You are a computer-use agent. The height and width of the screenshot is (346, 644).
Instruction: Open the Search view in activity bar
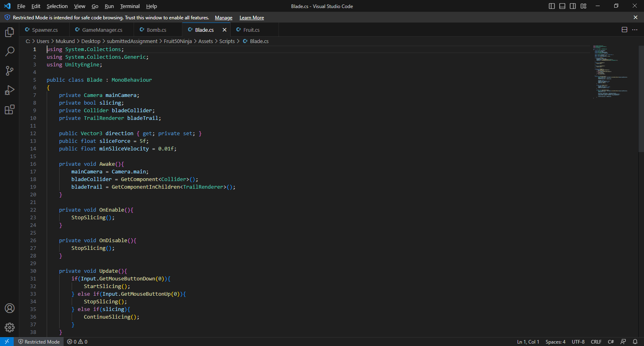pos(10,51)
